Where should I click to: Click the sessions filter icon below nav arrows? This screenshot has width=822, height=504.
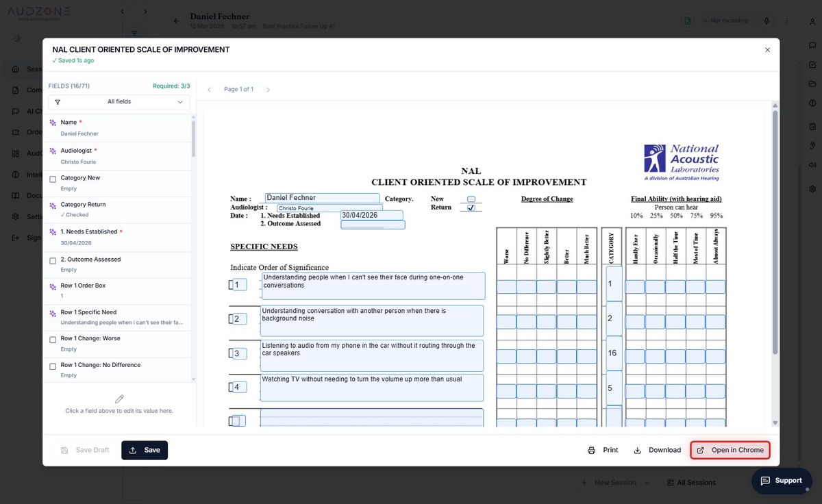pyautogui.click(x=134, y=33)
